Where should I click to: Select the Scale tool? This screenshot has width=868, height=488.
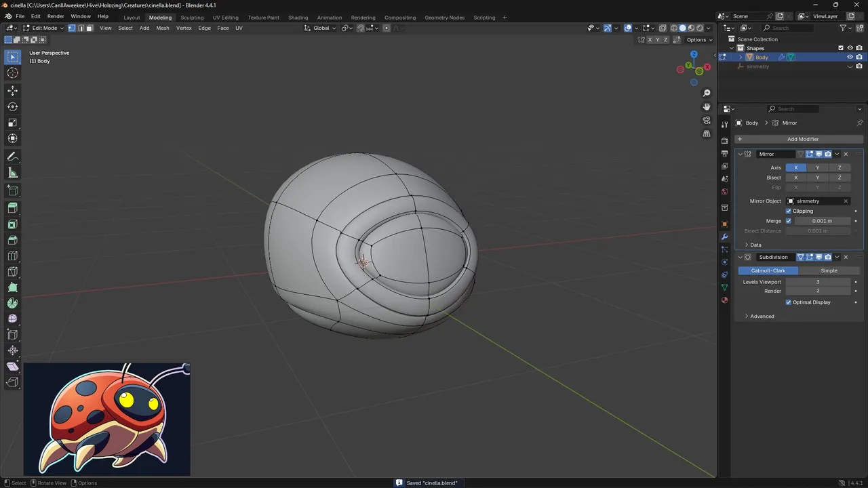13,123
